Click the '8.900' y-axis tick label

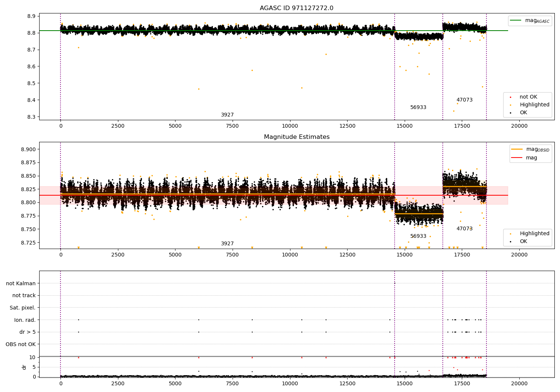coord(28,150)
